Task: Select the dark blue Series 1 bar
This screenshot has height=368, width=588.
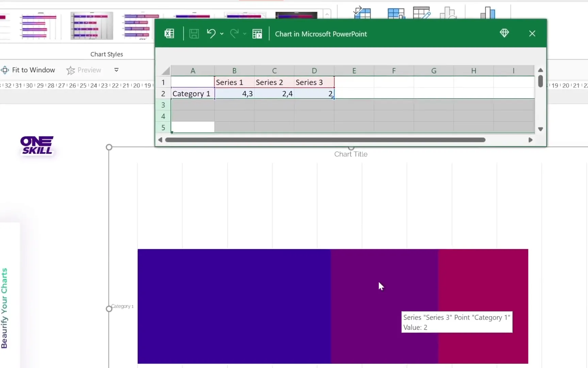Action: pyautogui.click(x=234, y=306)
